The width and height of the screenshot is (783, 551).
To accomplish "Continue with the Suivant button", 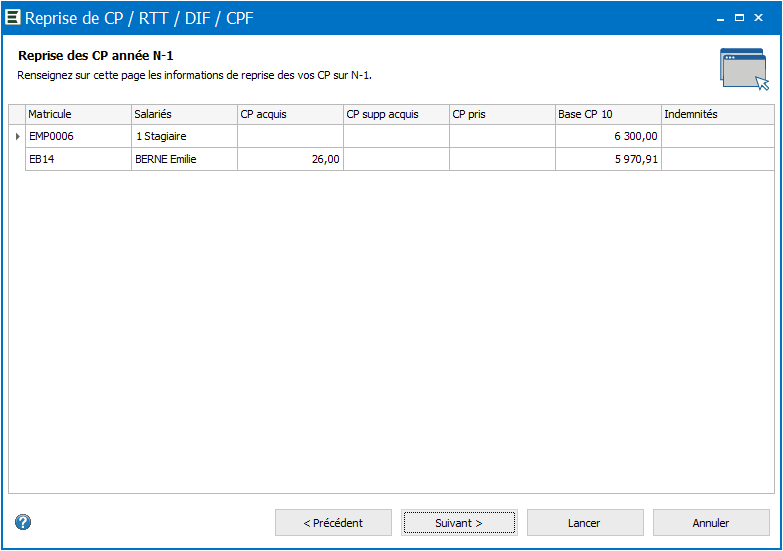I will point(459,523).
